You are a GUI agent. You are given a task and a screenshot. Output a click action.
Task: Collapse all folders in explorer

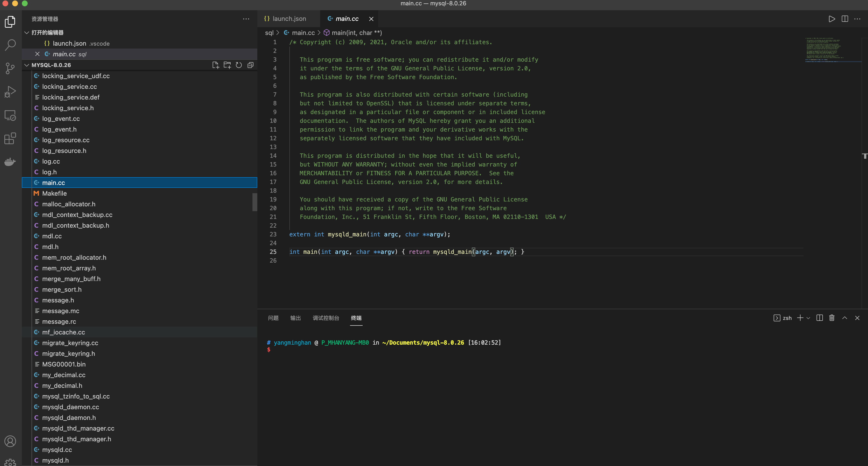coord(250,65)
